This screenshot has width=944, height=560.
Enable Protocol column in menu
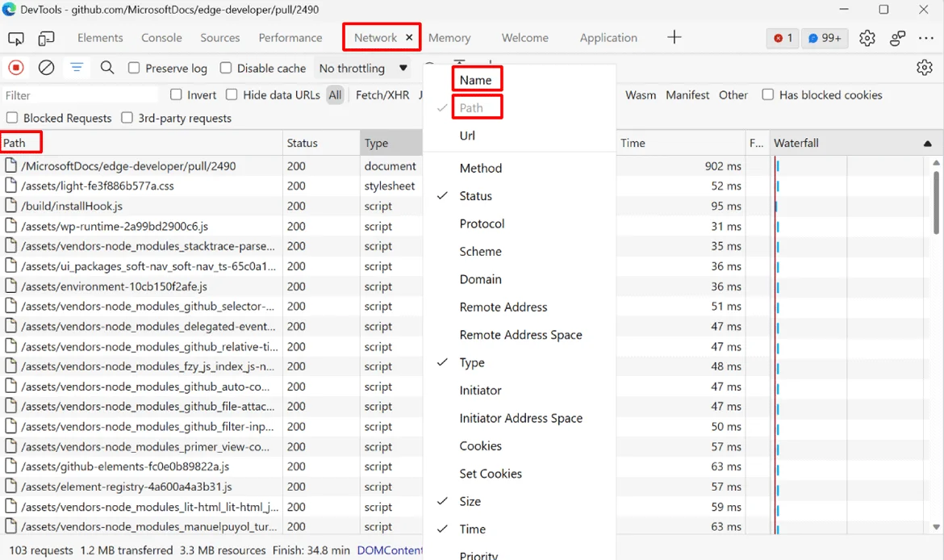pos(482,224)
